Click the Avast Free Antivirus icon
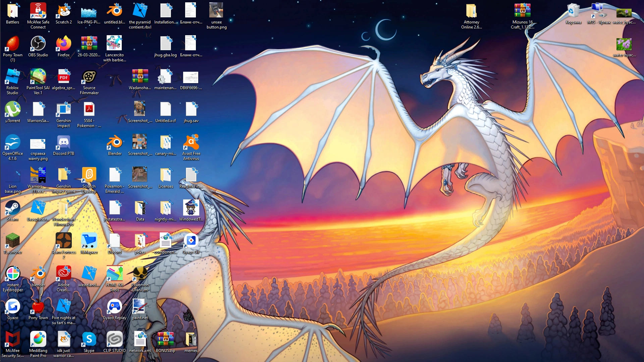The height and width of the screenshot is (362, 644). pos(191,142)
